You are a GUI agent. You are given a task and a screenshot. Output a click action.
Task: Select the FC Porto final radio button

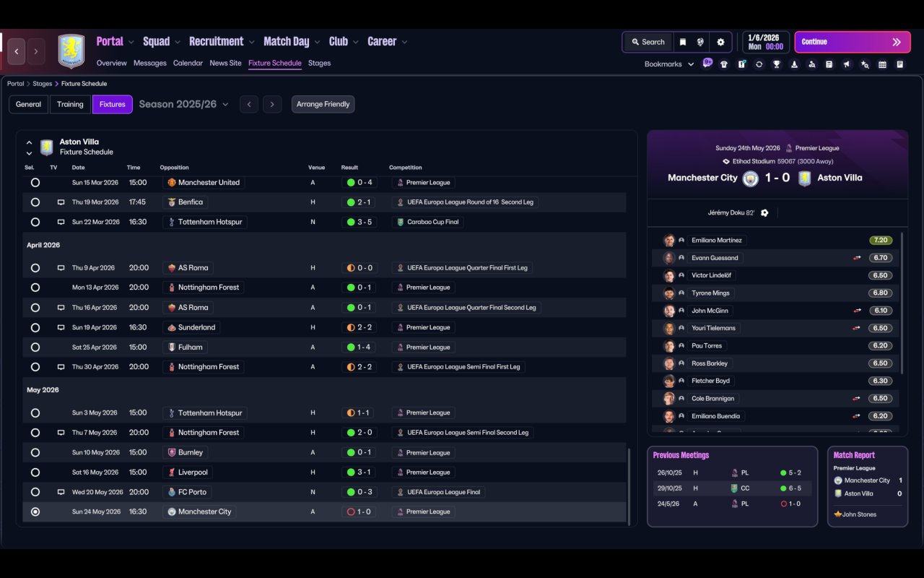(35, 492)
